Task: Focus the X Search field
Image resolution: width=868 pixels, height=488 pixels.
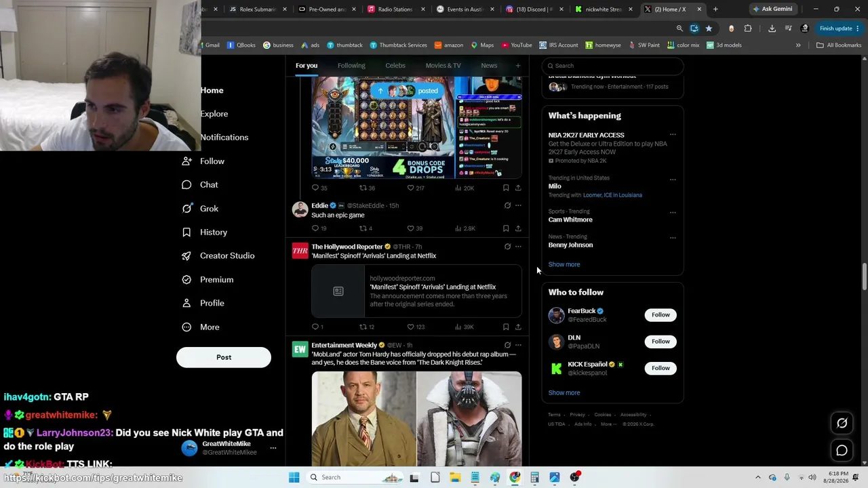Action: 613,66
